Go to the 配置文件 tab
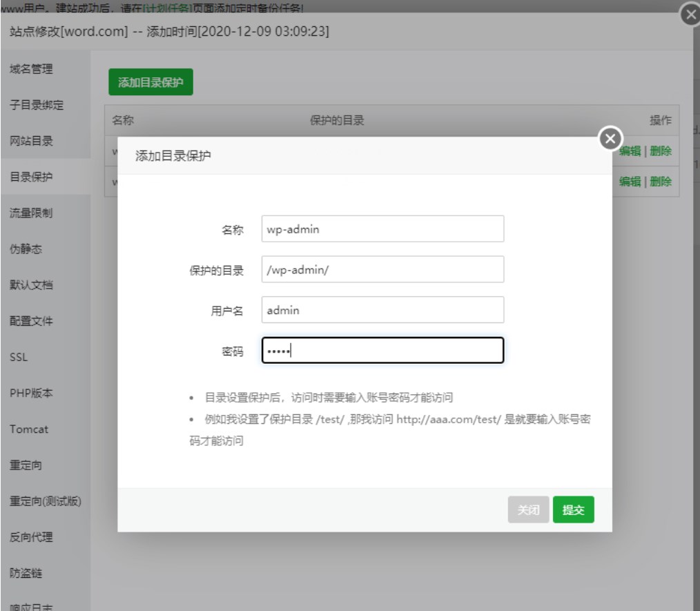 coord(31,320)
